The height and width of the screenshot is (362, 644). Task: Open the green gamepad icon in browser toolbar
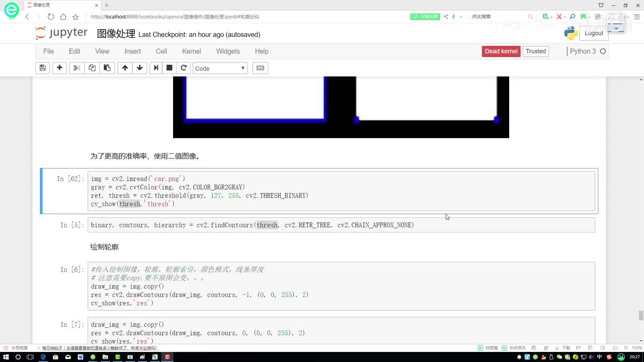point(584,17)
